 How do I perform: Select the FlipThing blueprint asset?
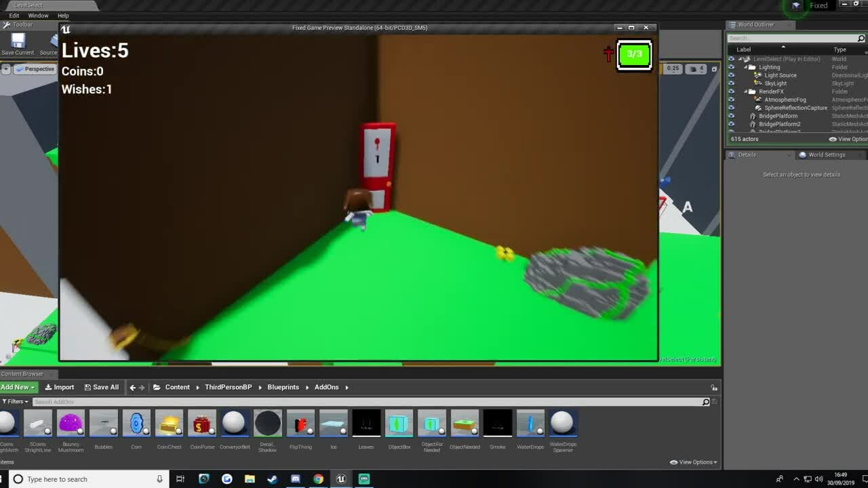[x=300, y=424]
